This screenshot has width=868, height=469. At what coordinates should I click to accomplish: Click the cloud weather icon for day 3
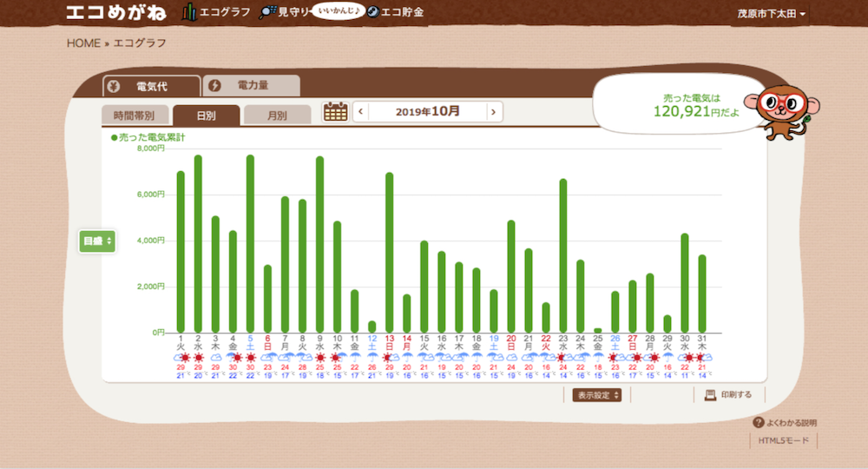215,358
